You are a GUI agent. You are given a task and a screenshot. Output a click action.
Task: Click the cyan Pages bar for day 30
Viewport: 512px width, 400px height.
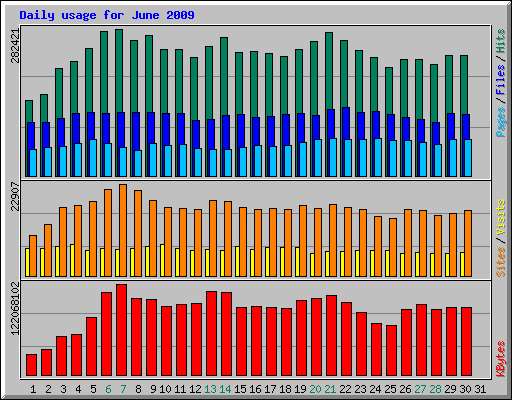[x=468, y=158]
